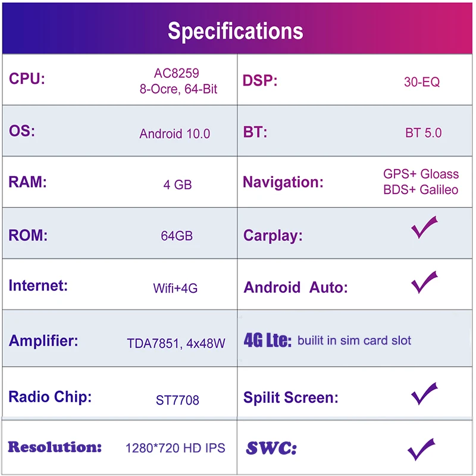Viewport: 476px width, 476px height.
Task: Select the Specifications header title
Action: click(236, 30)
